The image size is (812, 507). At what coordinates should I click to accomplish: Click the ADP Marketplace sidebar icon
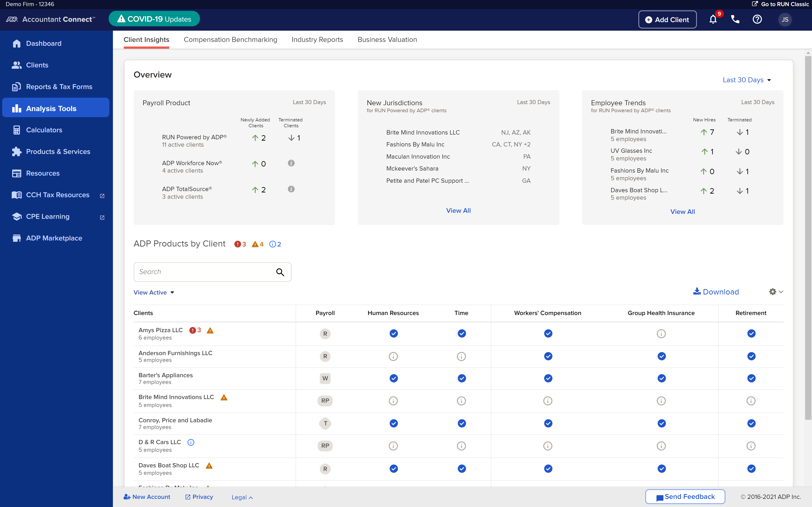click(x=16, y=238)
